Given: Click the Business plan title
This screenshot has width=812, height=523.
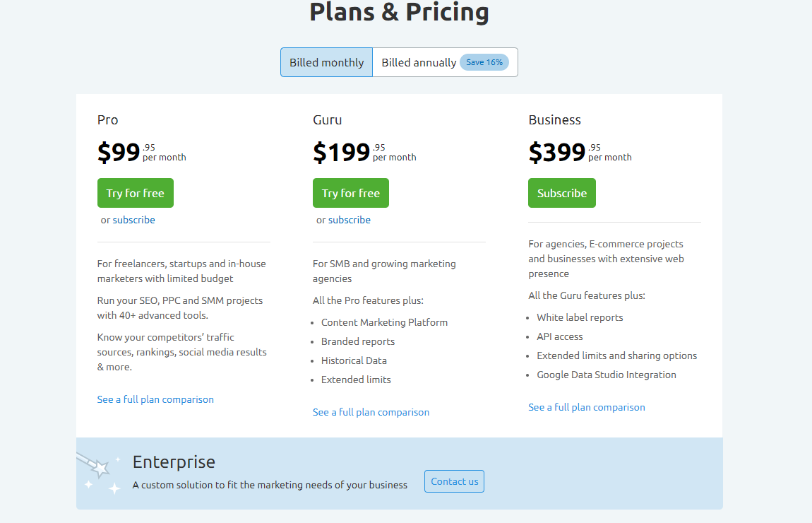Looking at the screenshot, I should tap(554, 120).
